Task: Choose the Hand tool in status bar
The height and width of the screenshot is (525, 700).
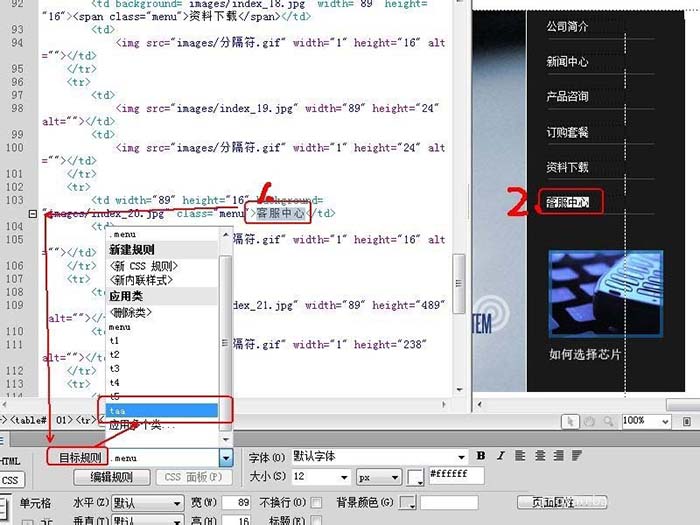Action: coord(589,421)
